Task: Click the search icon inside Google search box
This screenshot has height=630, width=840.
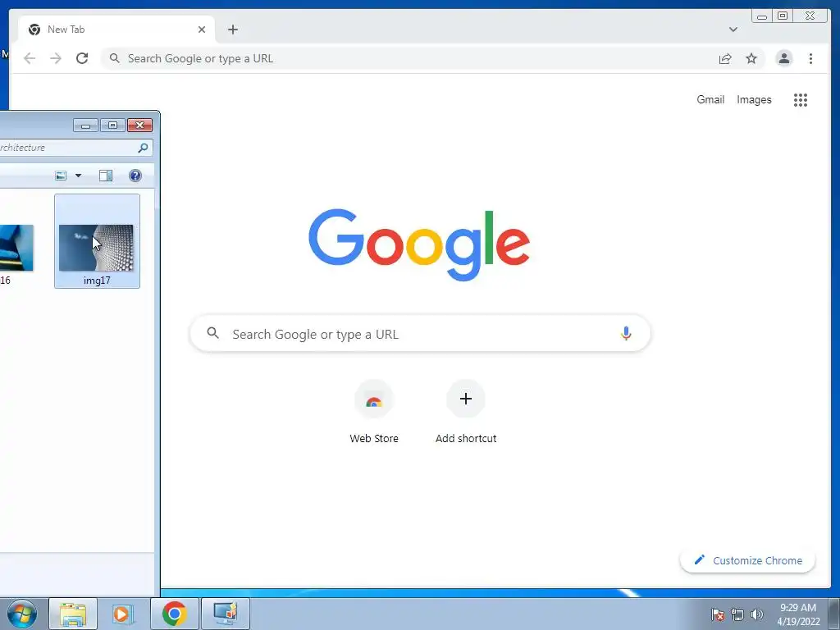Action: tap(212, 333)
